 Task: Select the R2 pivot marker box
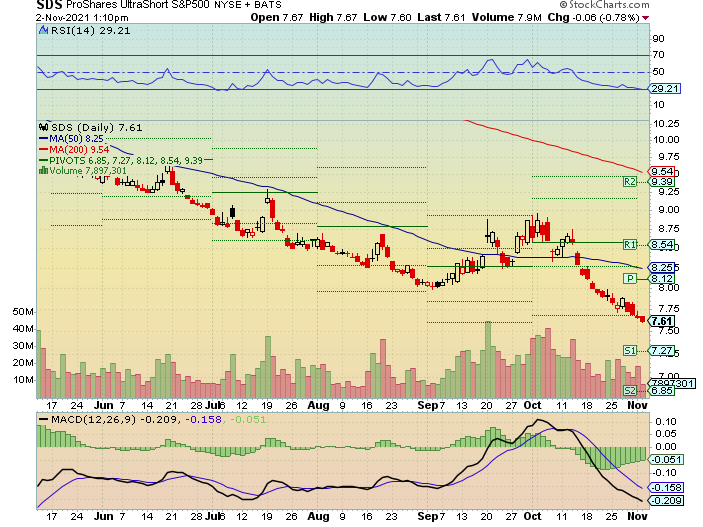pos(630,182)
